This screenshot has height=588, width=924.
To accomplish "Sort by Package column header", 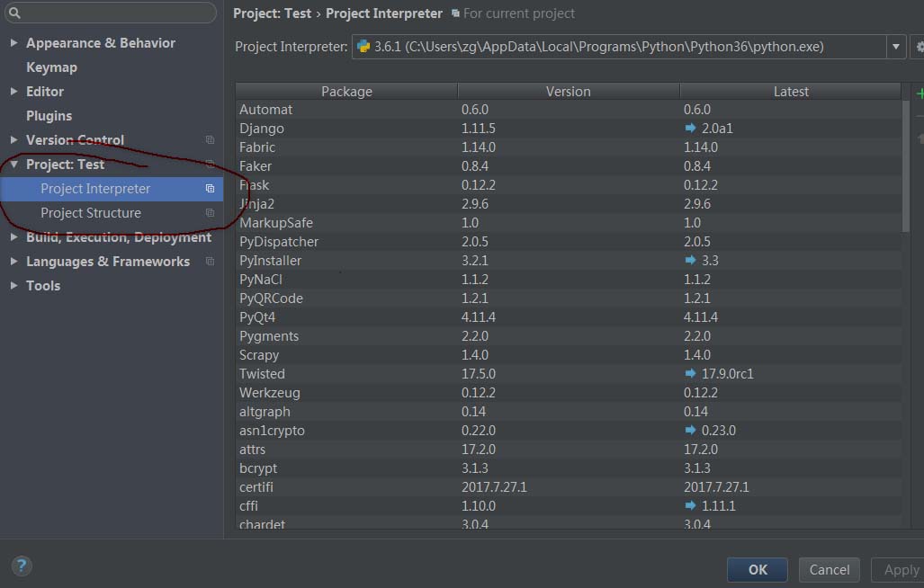I will tap(346, 91).
